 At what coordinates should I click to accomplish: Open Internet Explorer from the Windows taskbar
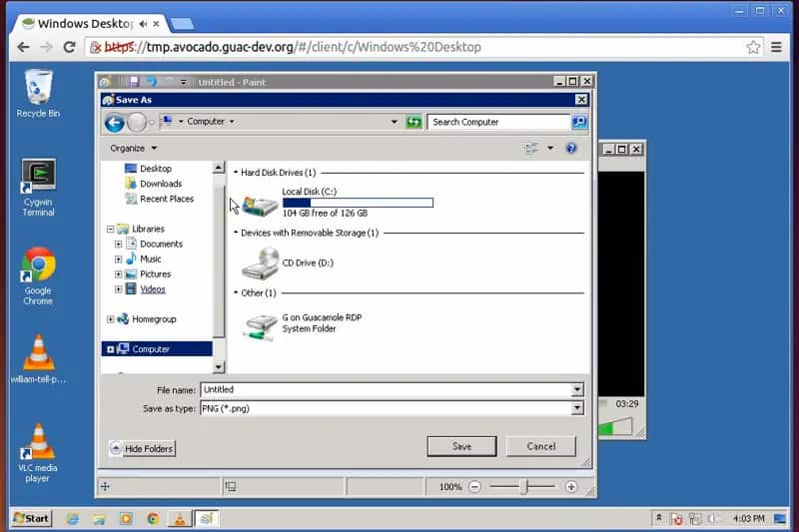(72, 519)
